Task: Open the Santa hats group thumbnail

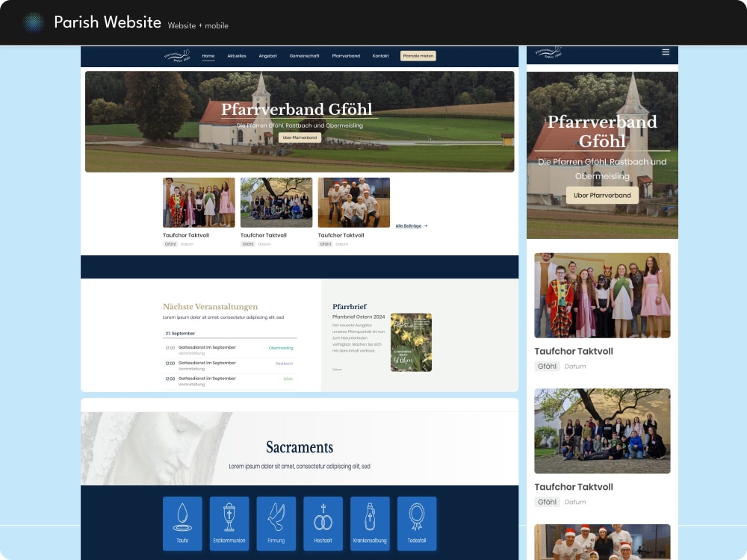Action: [354, 202]
